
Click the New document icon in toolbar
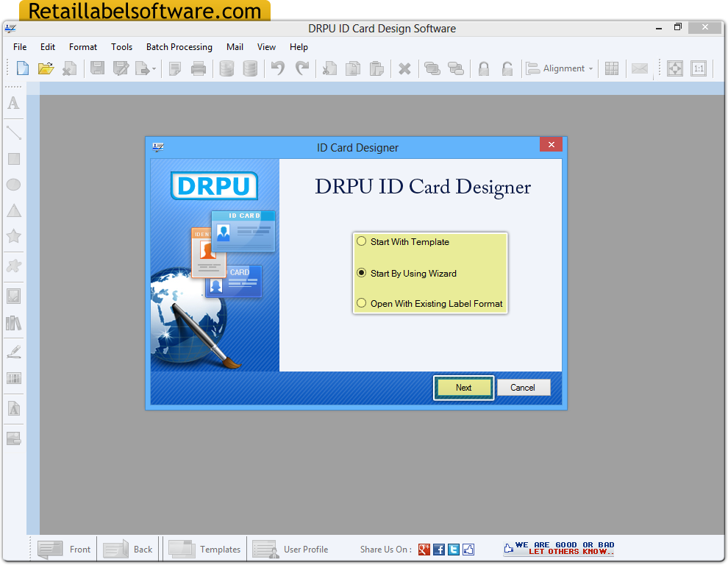click(x=22, y=68)
